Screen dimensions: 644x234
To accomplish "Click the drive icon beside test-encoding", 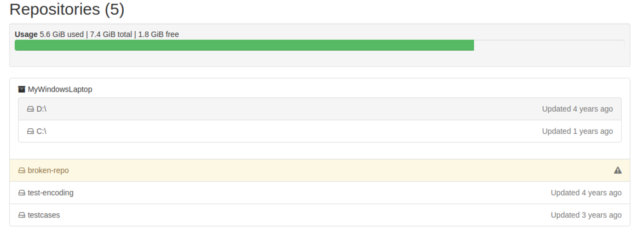I will [x=22, y=193].
